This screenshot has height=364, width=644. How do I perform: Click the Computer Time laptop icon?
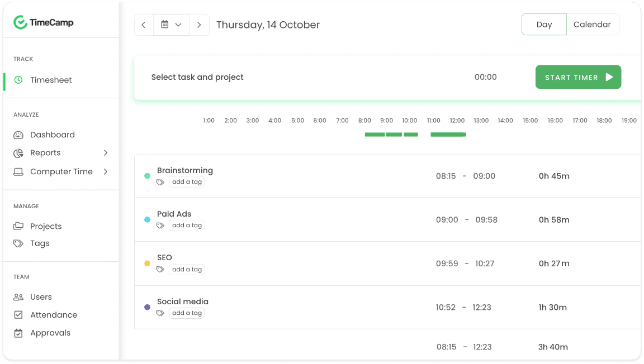18,171
